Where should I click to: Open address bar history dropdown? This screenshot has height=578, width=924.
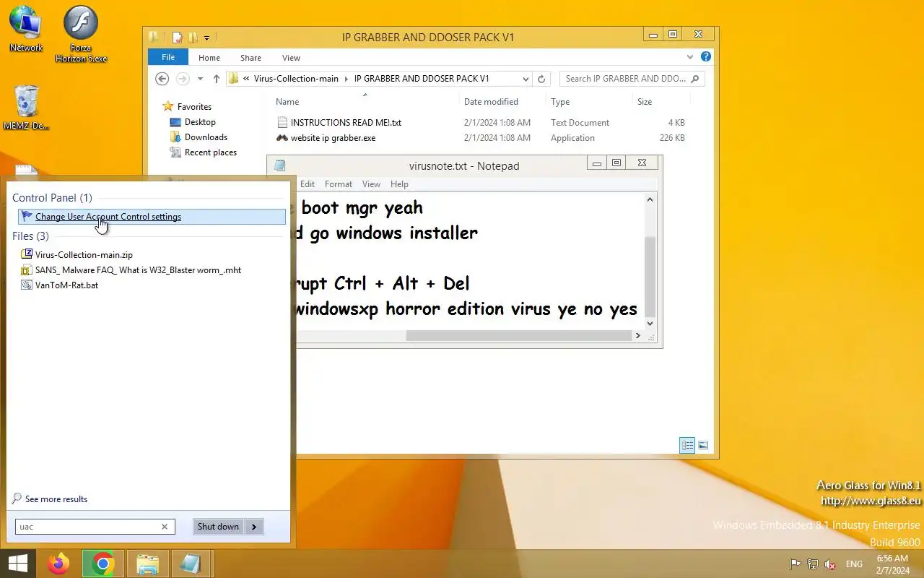525,79
